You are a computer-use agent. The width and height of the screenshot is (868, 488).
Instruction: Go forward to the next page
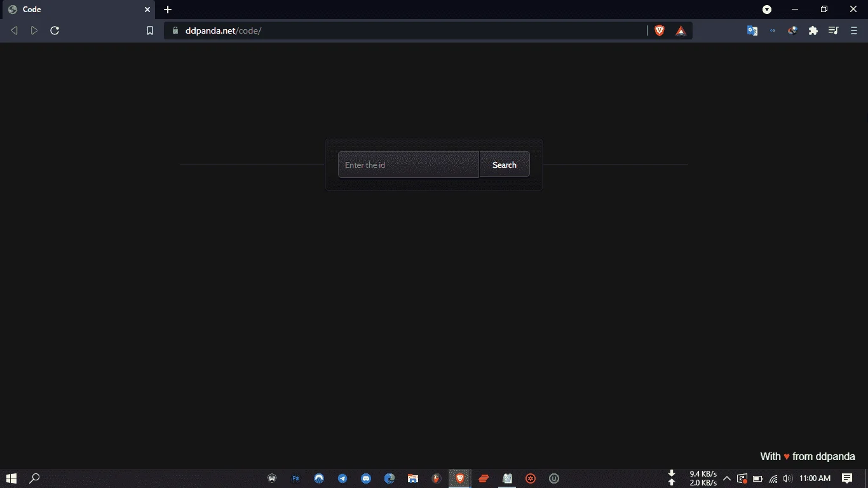click(34, 30)
